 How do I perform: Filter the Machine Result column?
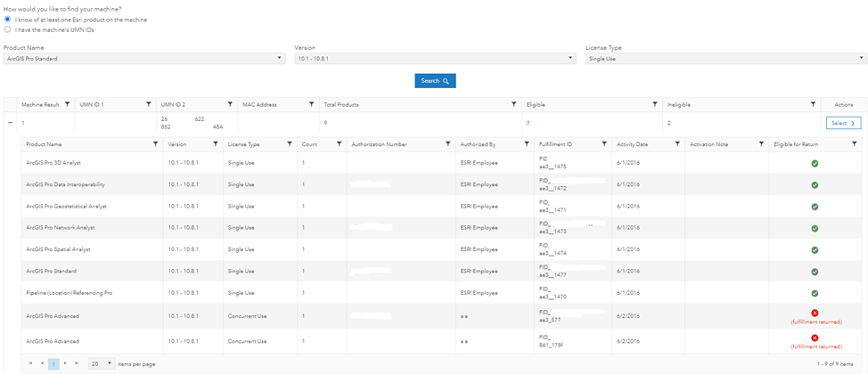click(x=67, y=104)
